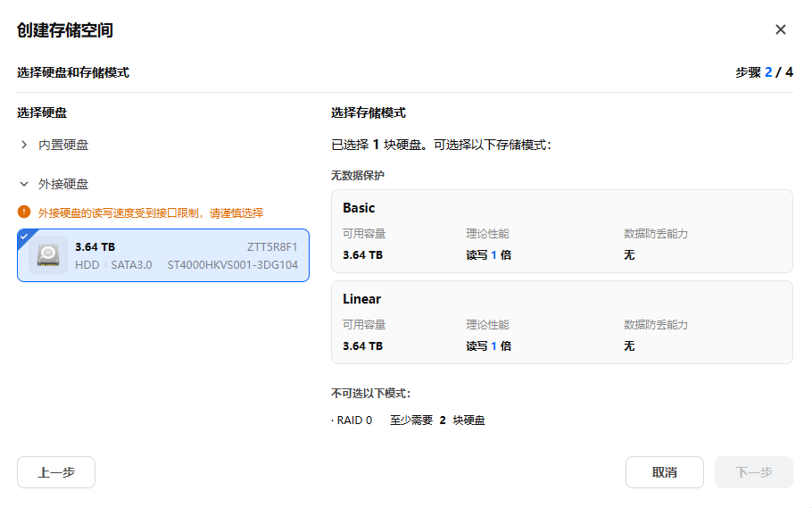Click the 上一步 button
The height and width of the screenshot is (508, 812).
click(56, 472)
